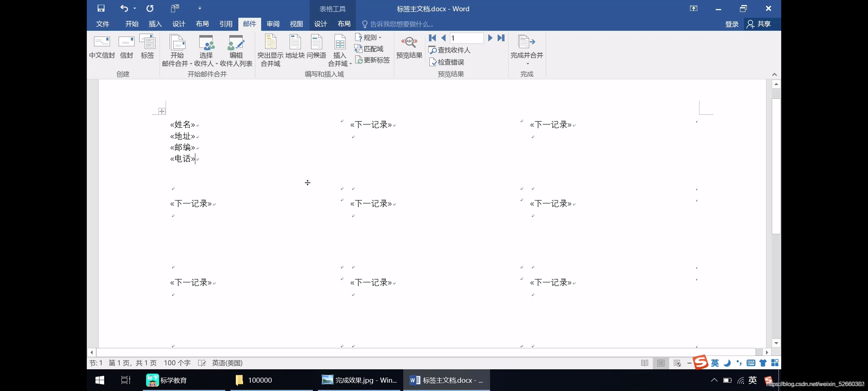Image resolution: width=868 pixels, height=391 pixels.
Task: Toggle Highlight Merge Fields (突出显示合并域)
Action: click(x=270, y=50)
